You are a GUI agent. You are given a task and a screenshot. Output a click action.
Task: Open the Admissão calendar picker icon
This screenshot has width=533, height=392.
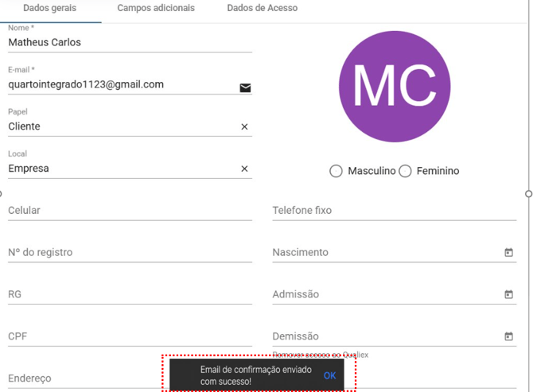(x=509, y=294)
